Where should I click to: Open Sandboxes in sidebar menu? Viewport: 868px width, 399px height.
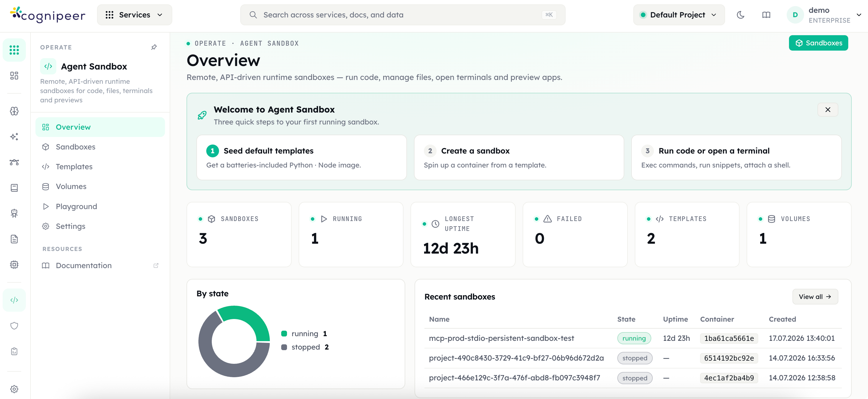pyautogui.click(x=100, y=147)
